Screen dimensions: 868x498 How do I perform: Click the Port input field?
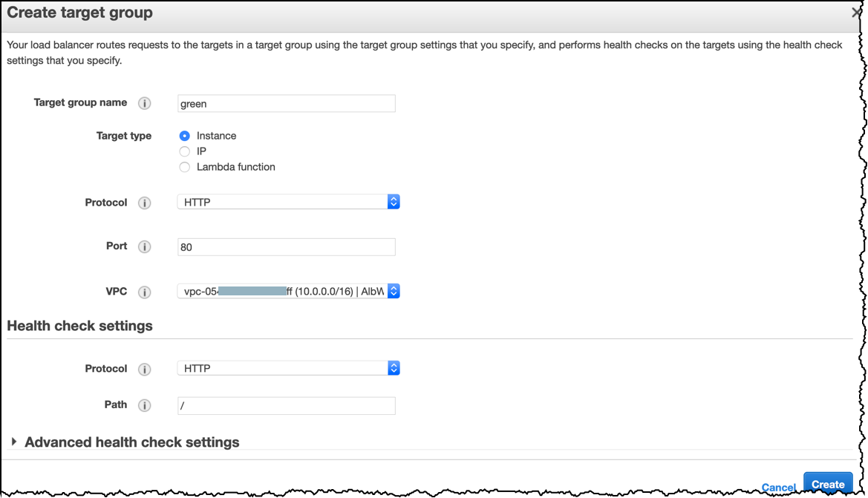tap(286, 247)
